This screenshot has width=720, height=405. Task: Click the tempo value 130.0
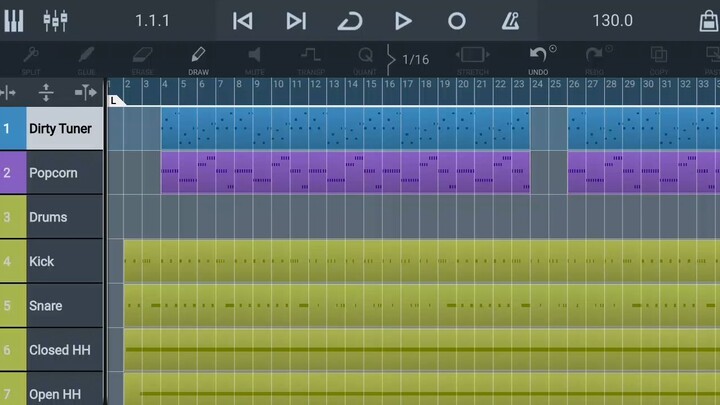(612, 21)
